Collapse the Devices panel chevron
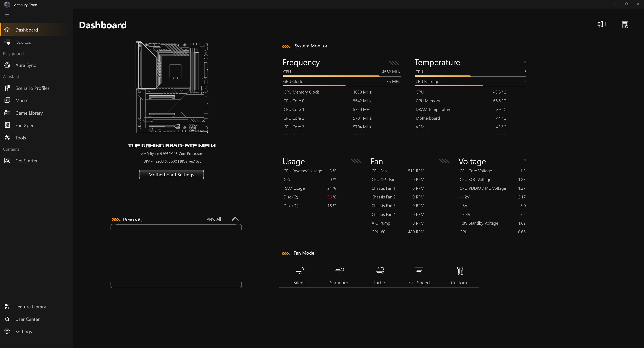This screenshot has width=644, height=348. [235, 219]
